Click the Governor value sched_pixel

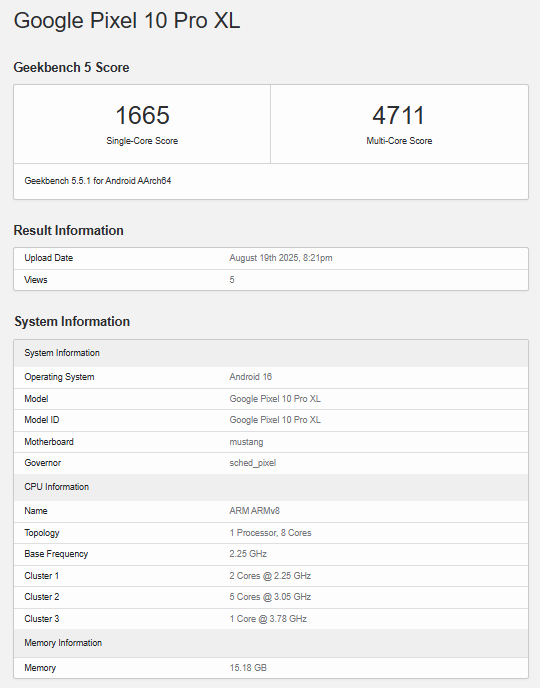point(253,463)
